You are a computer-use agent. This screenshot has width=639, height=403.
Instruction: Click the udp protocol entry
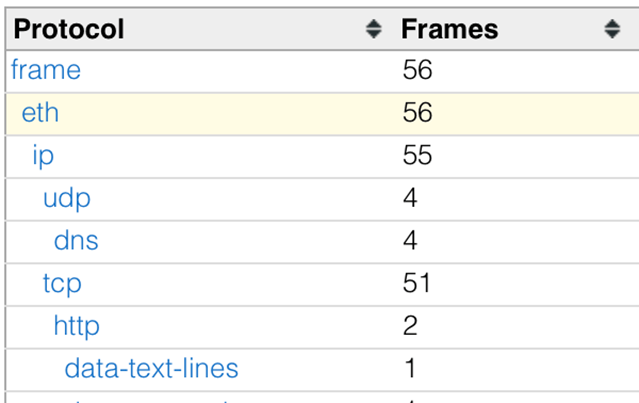pos(67,198)
